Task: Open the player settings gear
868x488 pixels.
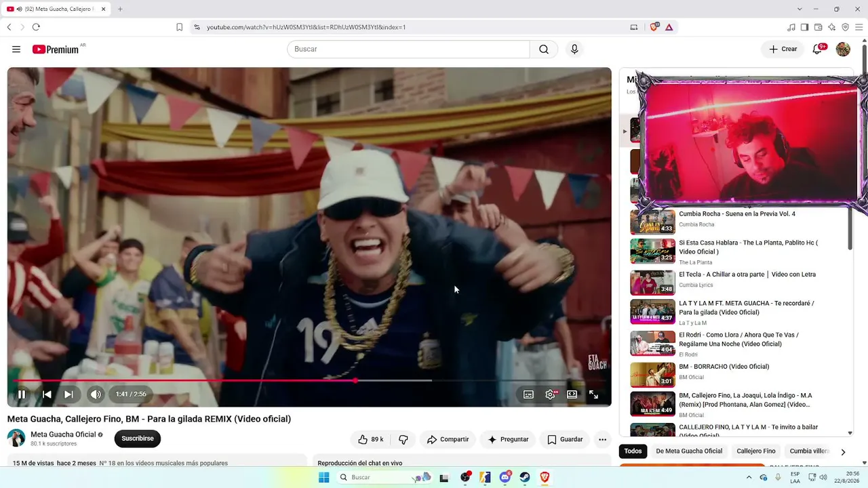Action: coord(550,394)
